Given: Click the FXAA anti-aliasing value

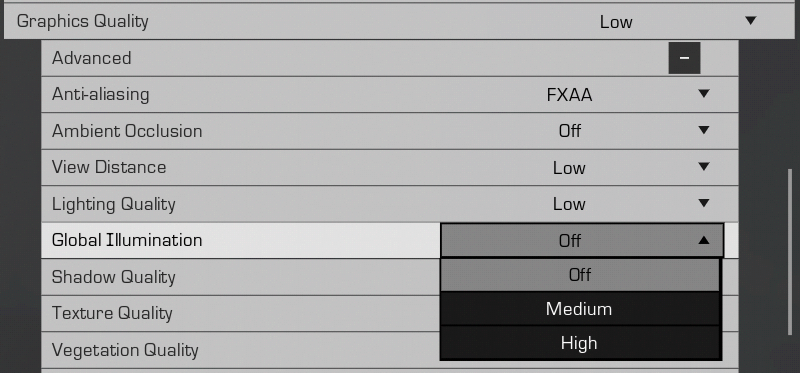Looking at the screenshot, I should pos(569,95).
